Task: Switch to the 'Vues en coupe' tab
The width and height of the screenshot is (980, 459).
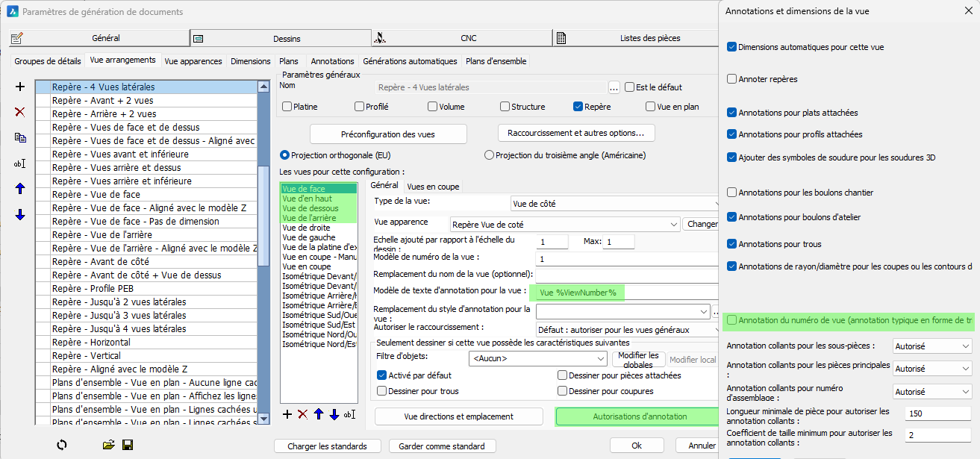Action: click(433, 187)
